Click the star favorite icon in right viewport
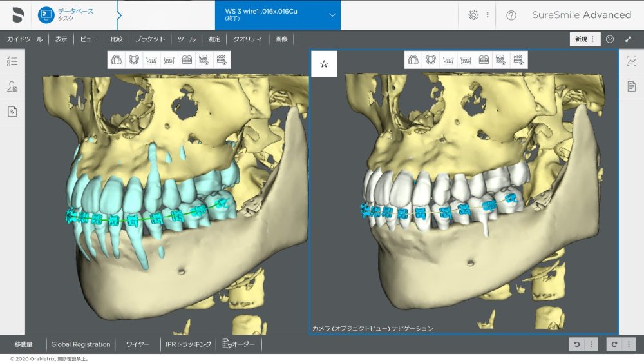 tap(324, 64)
